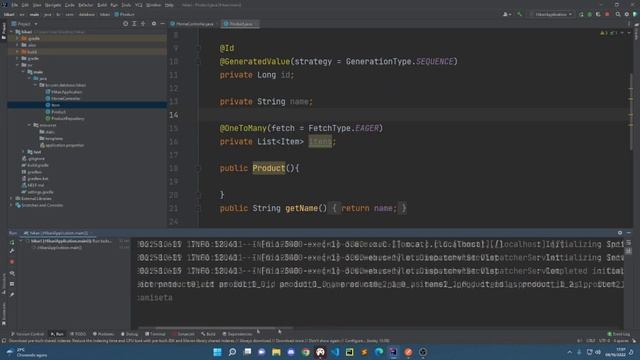Viewport: 640px width, 360px height.
Task: Select Item class in project tree
Action: tap(56, 105)
